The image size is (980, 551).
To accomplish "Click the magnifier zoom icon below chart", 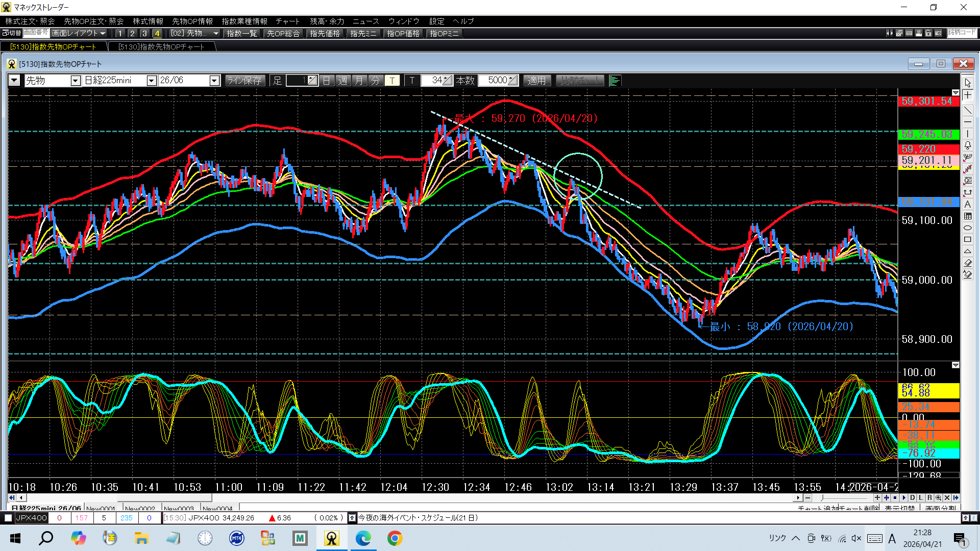I will click(x=938, y=497).
